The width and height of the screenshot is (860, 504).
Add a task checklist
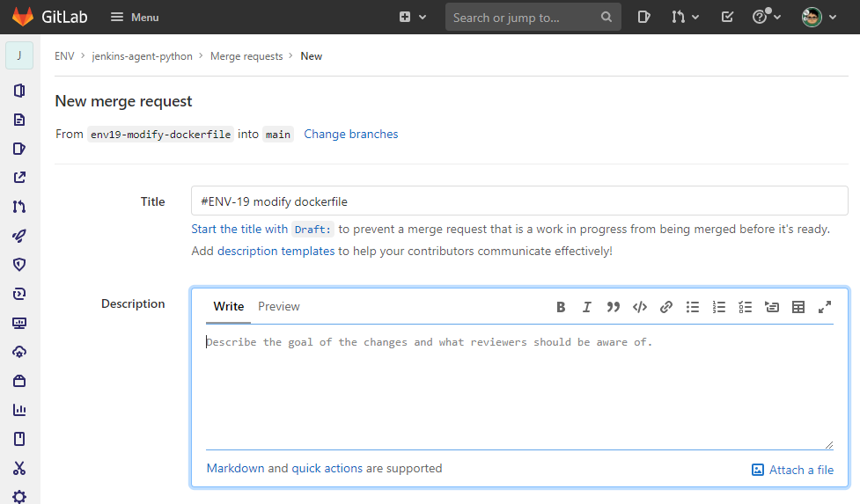(x=745, y=307)
